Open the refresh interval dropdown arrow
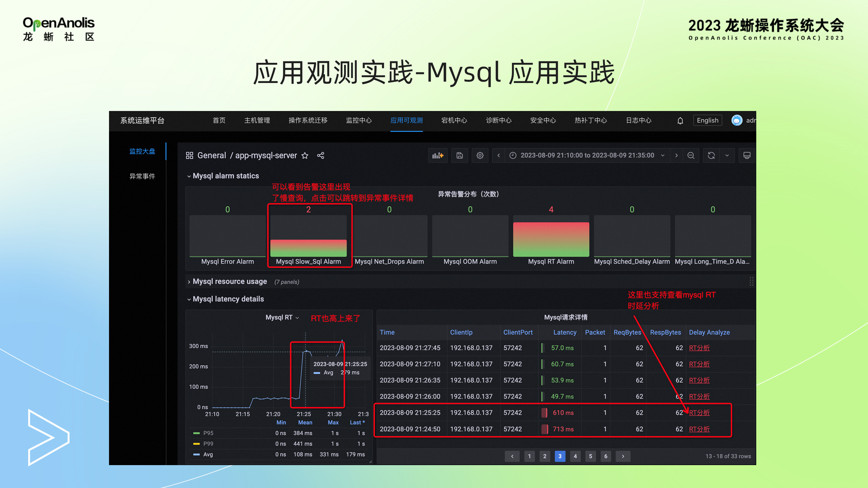 (727, 156)
